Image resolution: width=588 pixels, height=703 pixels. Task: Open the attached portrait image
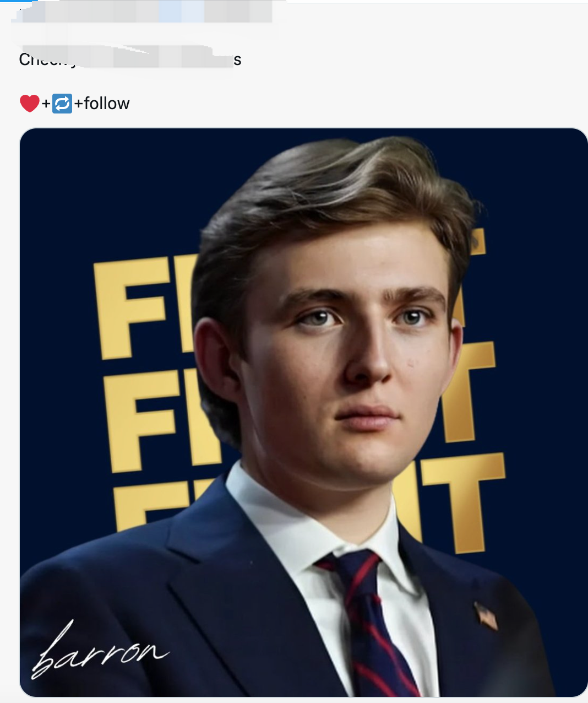pyautogui.click(x=304, y=413)
